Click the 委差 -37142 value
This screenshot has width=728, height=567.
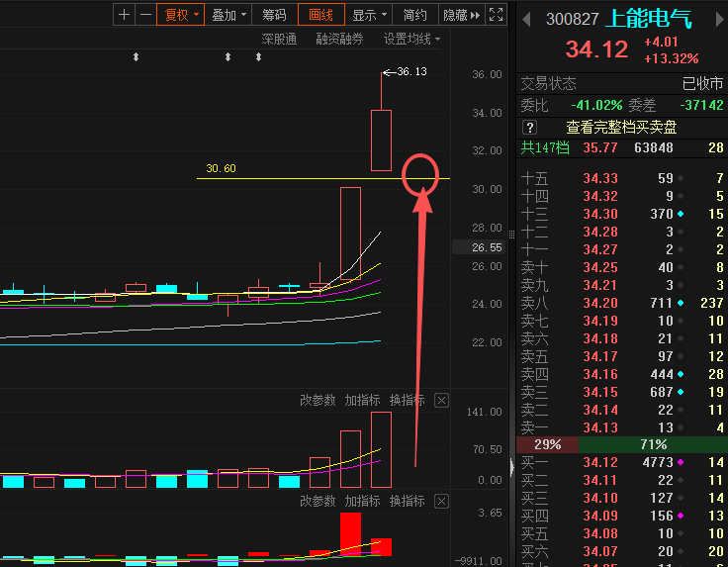point(701,106)
